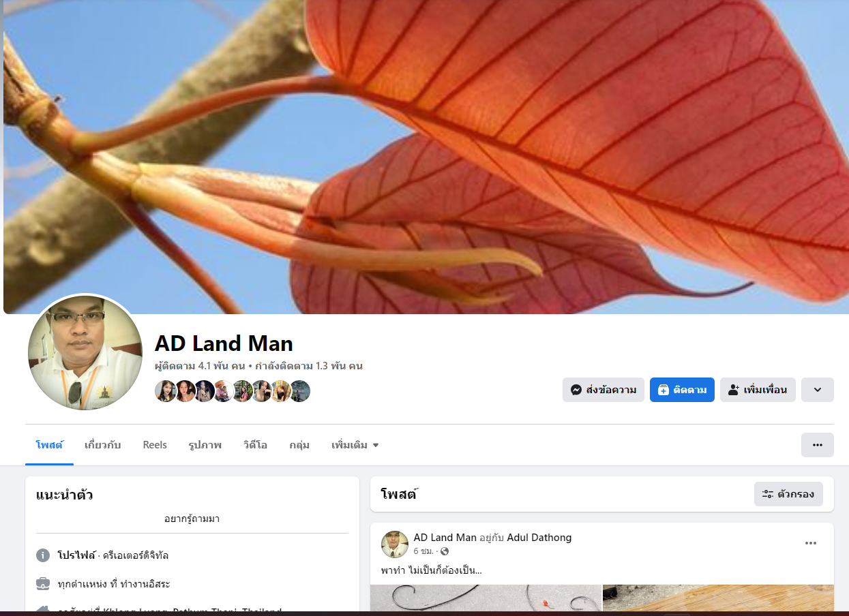The image size is (849, 616).
Task: Click the AD Land Man profile picture
Action: click(85, 353)
